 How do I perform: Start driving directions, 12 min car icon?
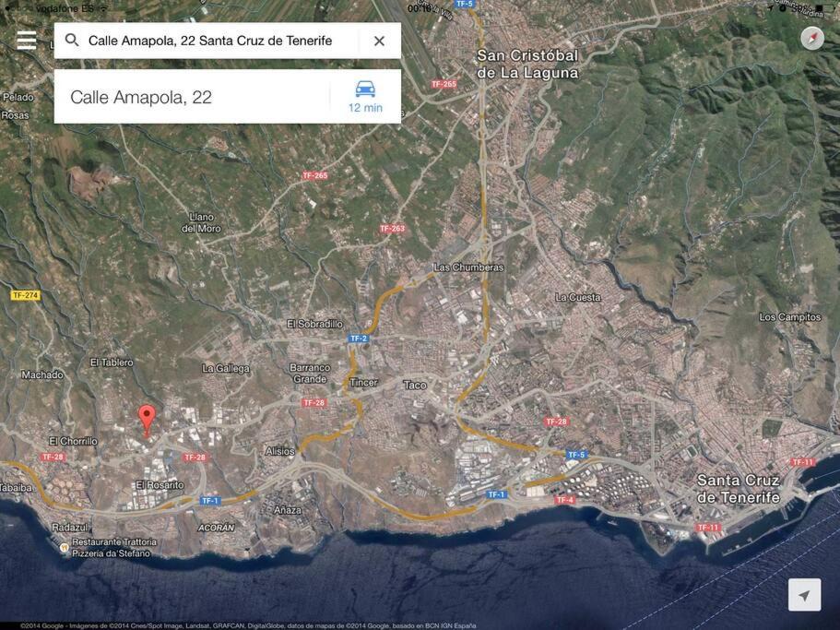click(x=365, y=97)
